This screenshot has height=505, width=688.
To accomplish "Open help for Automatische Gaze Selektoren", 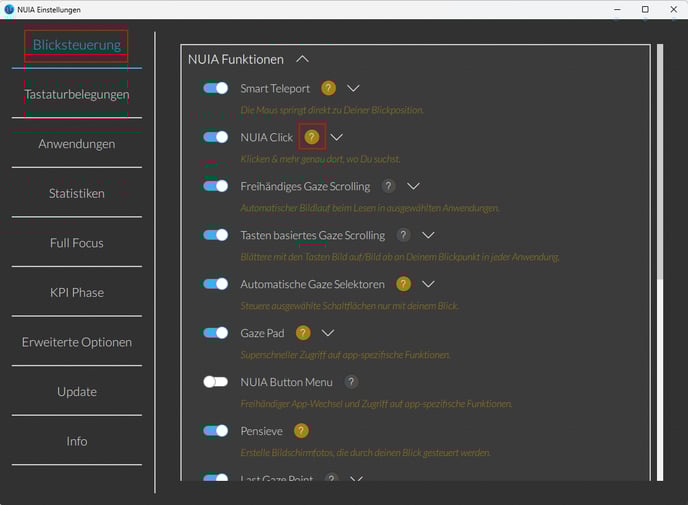I will [x=403, y=284].
